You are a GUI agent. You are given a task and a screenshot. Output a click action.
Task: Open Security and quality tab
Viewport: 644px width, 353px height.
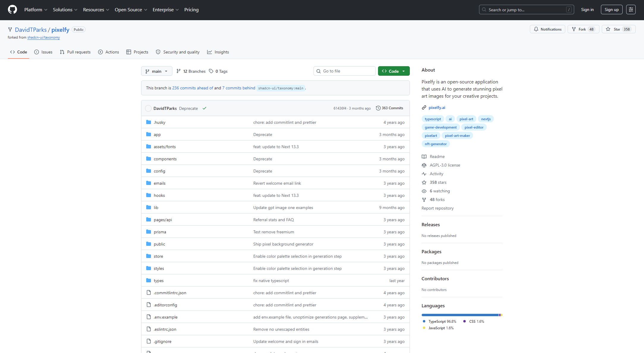pos(178,52)
